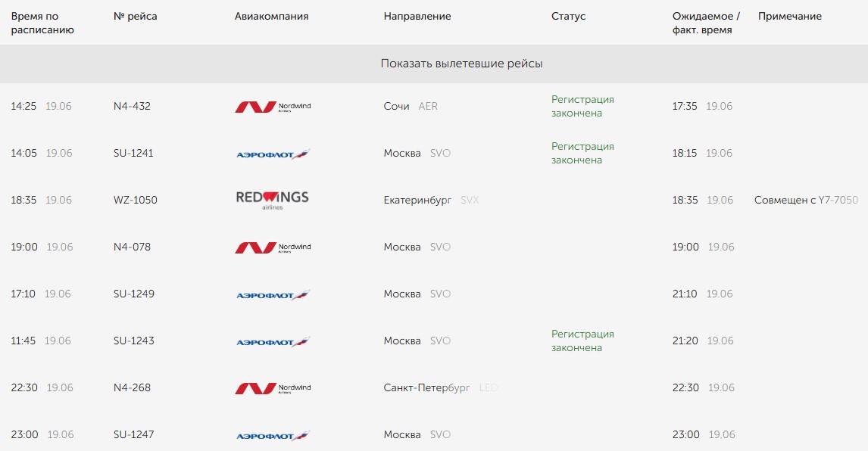Select the Сочи AER destination
The image size is (868, 451).
[411, 106]
